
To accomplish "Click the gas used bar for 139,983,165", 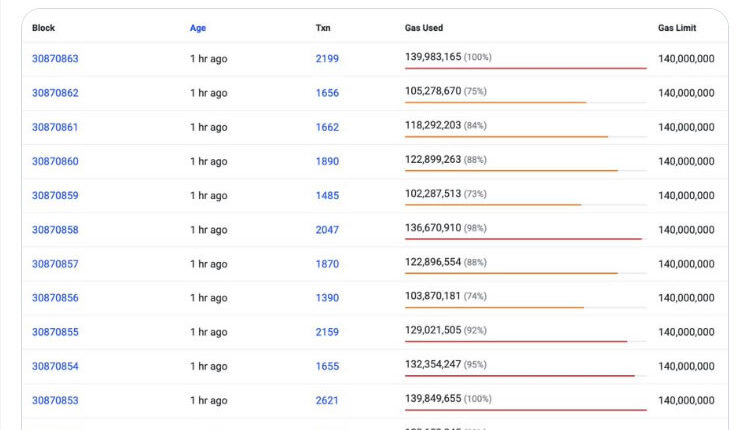I will (x=525, y=68).
